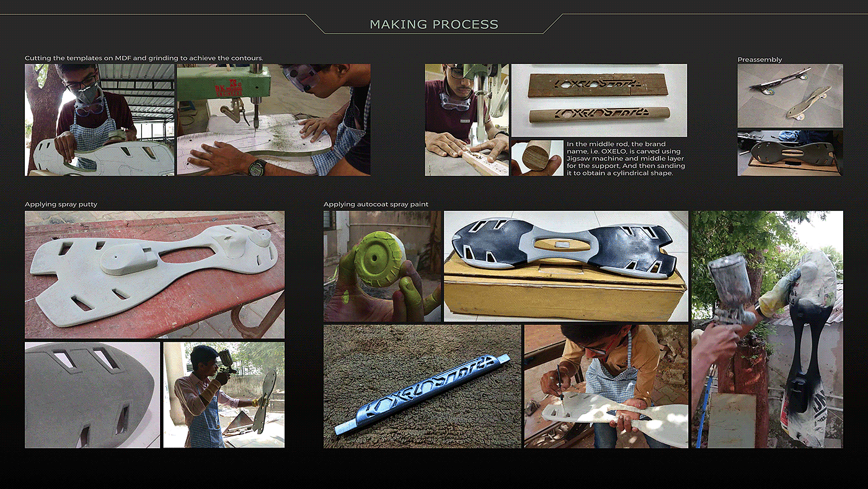View the man using spray gun photo
The height and width of the screenshot is (489, 868).
coord(224,395)
